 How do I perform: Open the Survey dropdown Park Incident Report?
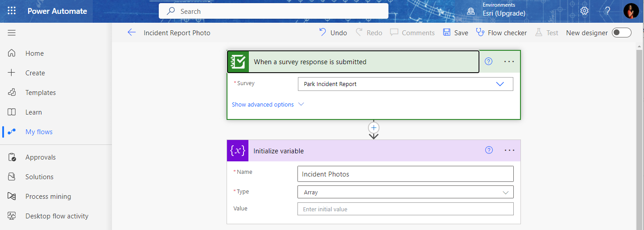(x=405, y=84)
